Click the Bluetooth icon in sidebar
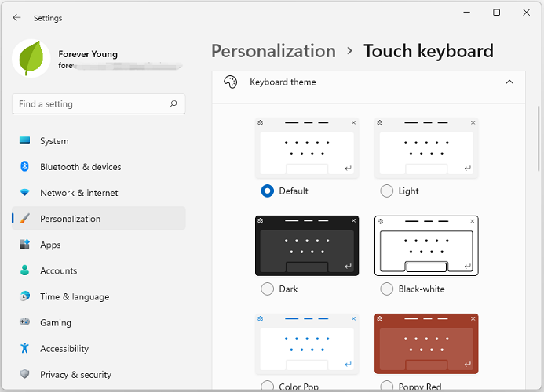This screenshot has height=392, width=544. (24, 166)
